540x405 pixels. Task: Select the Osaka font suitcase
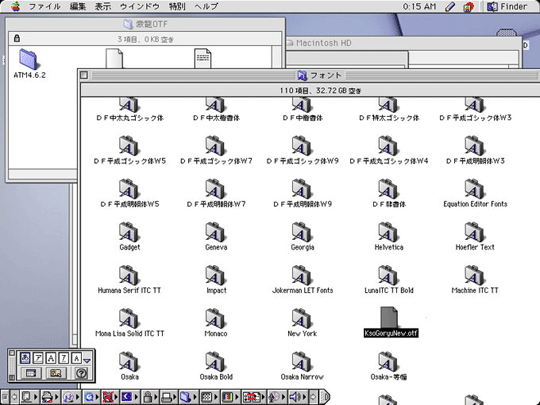click(129, 362)
